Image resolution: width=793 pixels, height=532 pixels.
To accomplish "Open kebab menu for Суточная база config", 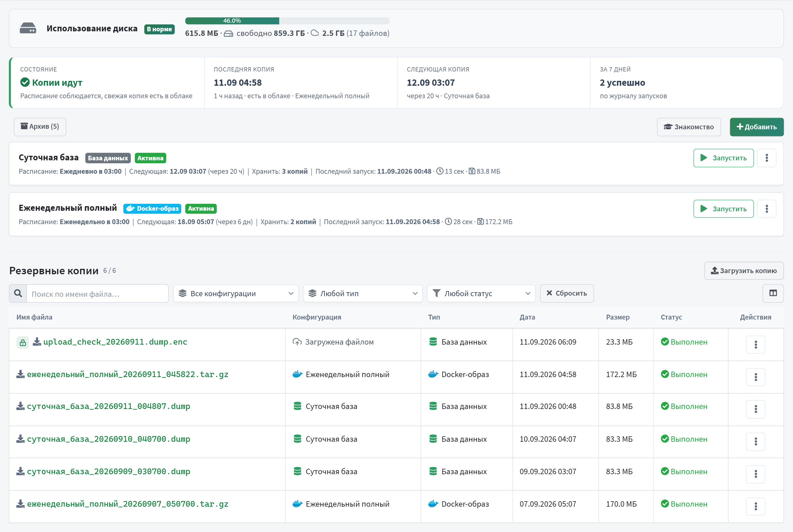I will pos(767,158).
